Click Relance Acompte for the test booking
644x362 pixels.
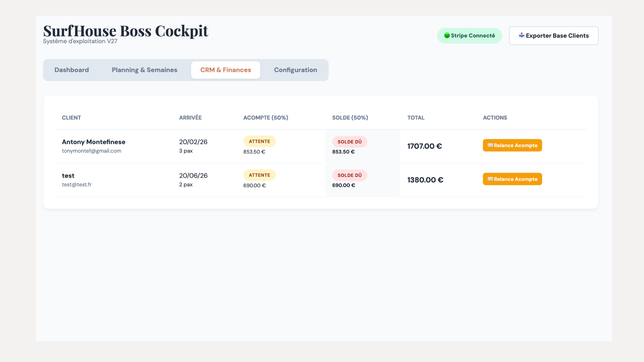pyautogui.click(x=512, y=179)
